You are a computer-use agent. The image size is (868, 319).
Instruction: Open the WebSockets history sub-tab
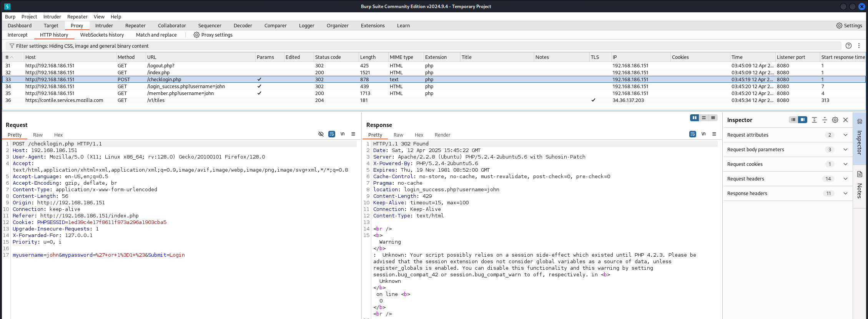102,35
